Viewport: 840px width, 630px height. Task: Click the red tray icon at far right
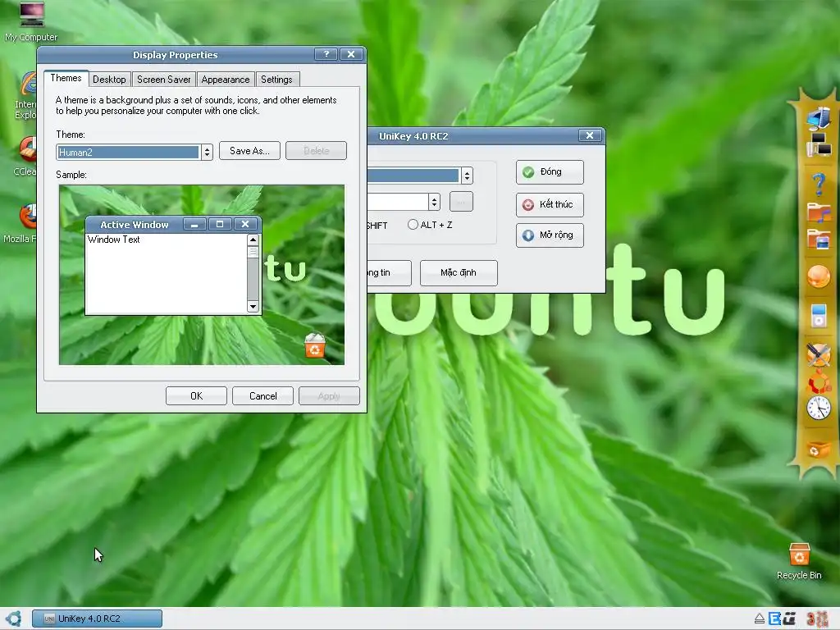coord(818,619)
